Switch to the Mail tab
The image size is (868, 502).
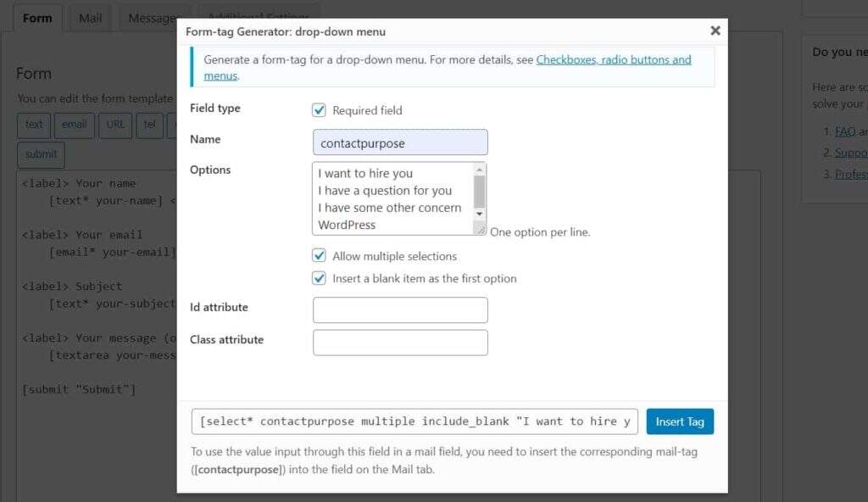[x=90, y=18]
